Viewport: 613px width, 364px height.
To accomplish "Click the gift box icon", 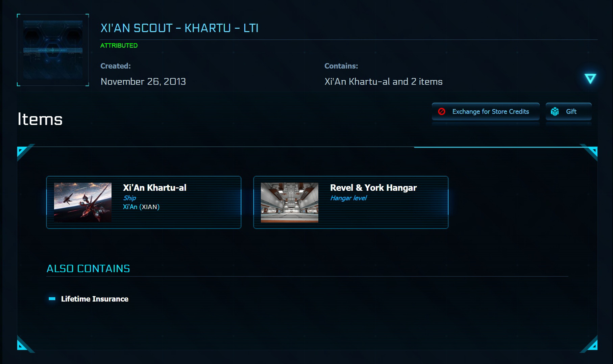I will pyautogui.click(x=555, y=111).
